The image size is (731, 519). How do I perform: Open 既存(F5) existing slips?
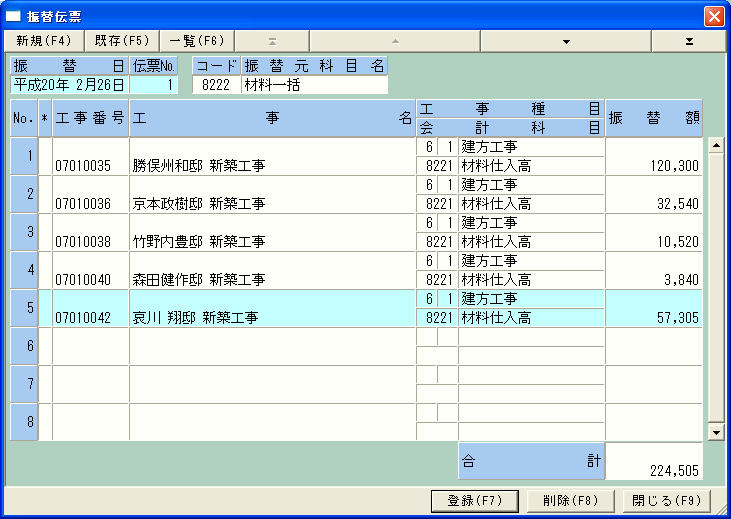pyautogui.click(x=122, y=41)
